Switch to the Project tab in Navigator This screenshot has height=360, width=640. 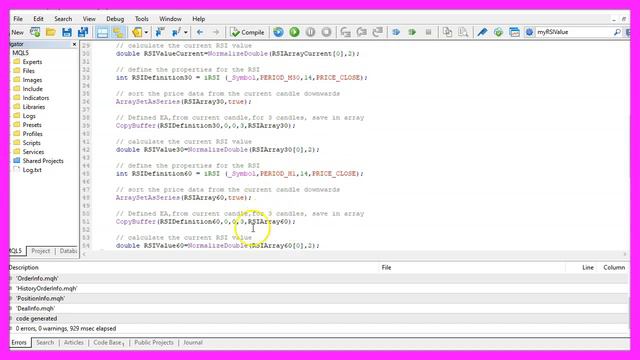tap(40, 251)
